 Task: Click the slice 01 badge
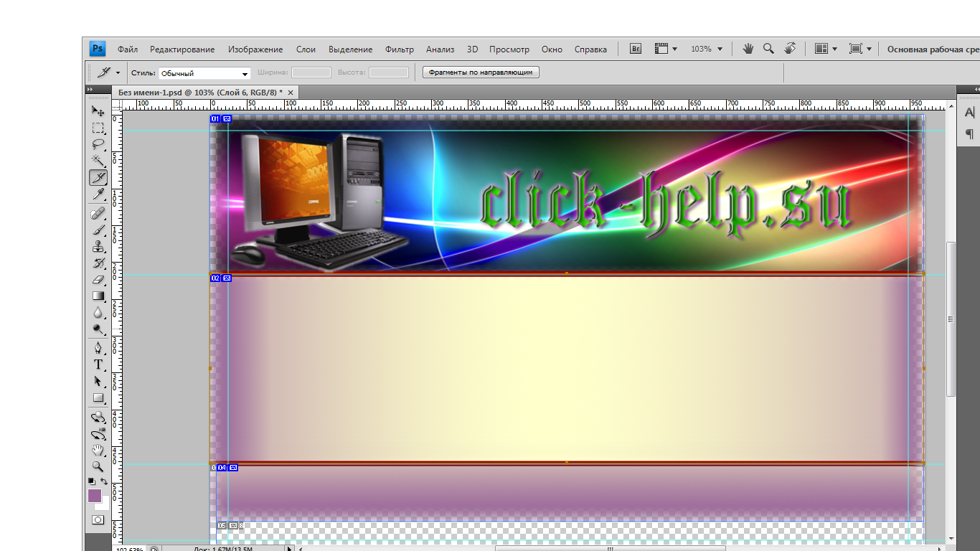(215, 118)
